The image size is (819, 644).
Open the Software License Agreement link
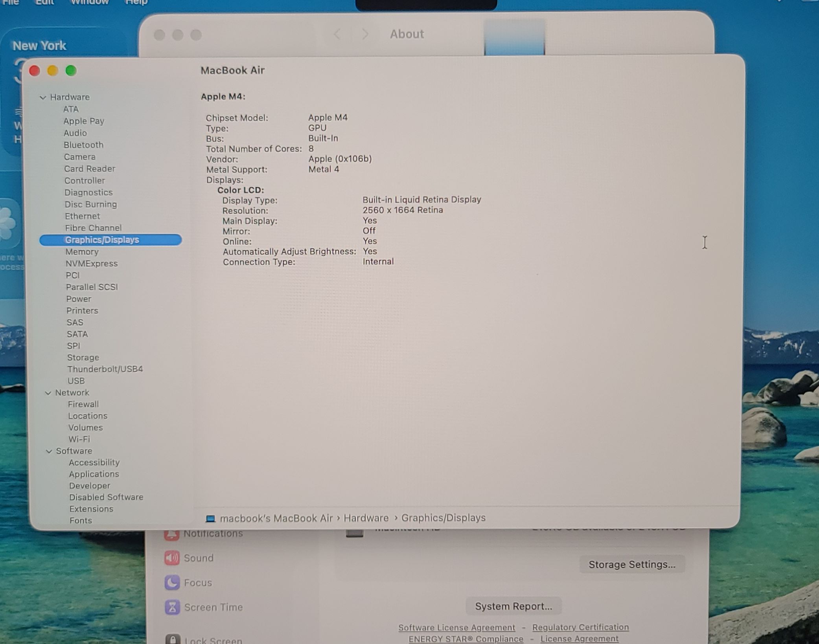[x=456, y=627]
